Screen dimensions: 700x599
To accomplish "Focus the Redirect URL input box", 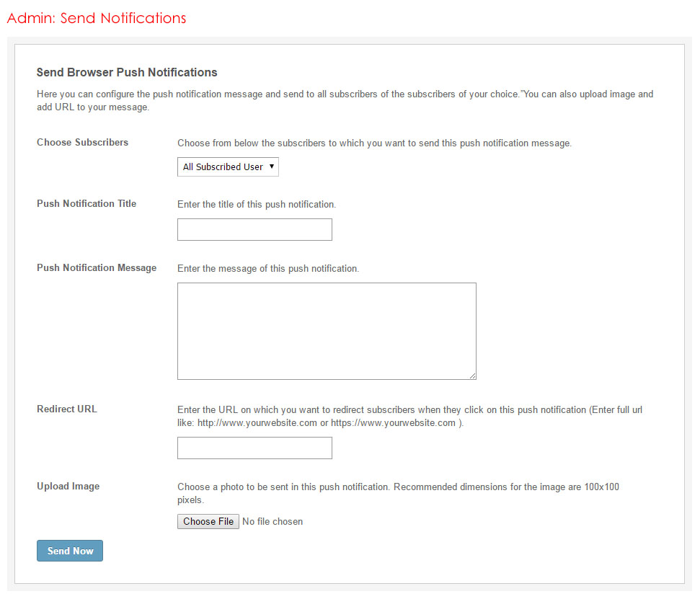I will (x=254, y=448).
